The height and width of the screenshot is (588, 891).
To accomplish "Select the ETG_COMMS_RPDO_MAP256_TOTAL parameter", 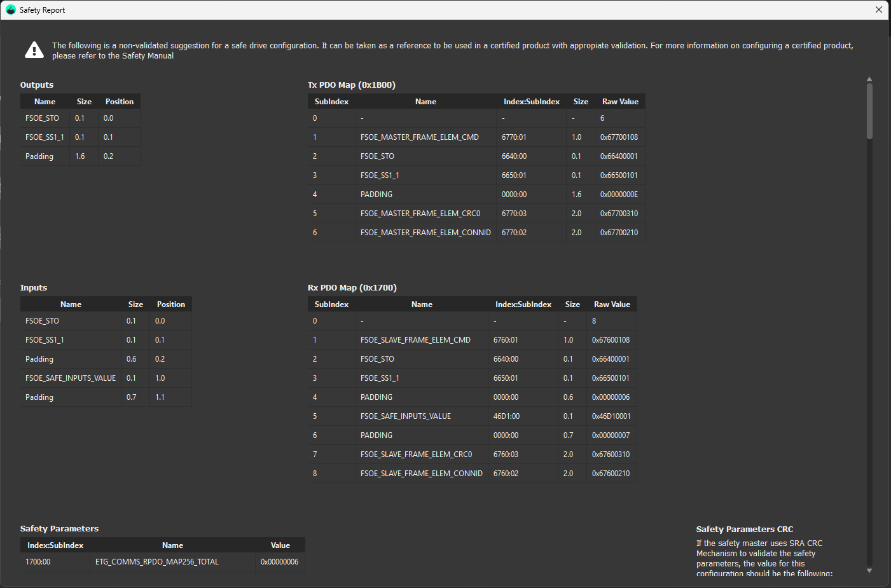I will tap(157, 562).
